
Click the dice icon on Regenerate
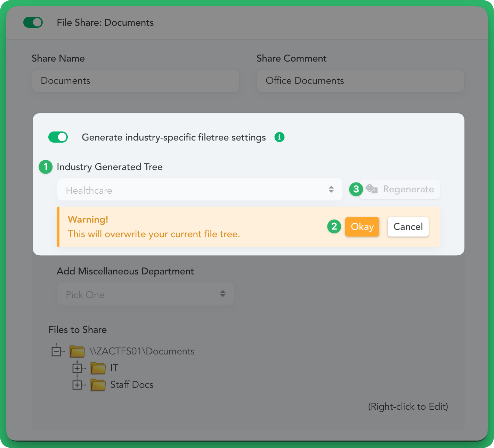point(372,189)
